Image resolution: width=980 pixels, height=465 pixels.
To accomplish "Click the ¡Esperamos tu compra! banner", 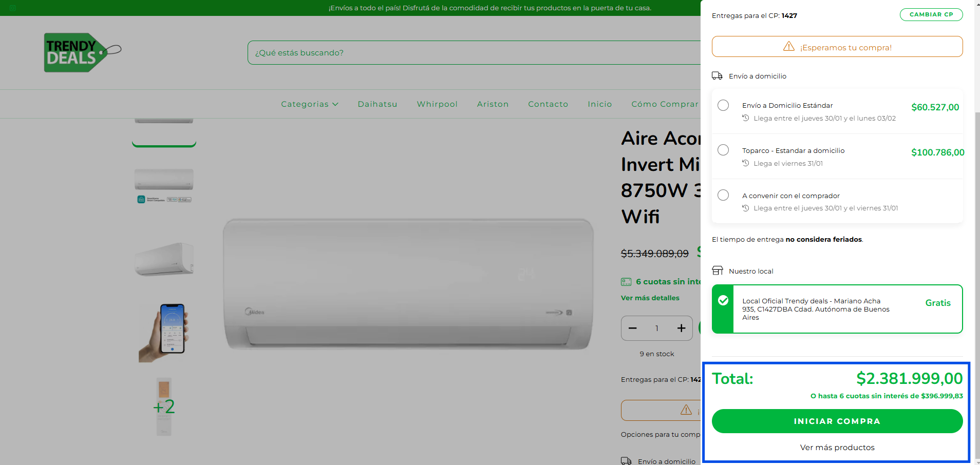I will pos(837,47).
